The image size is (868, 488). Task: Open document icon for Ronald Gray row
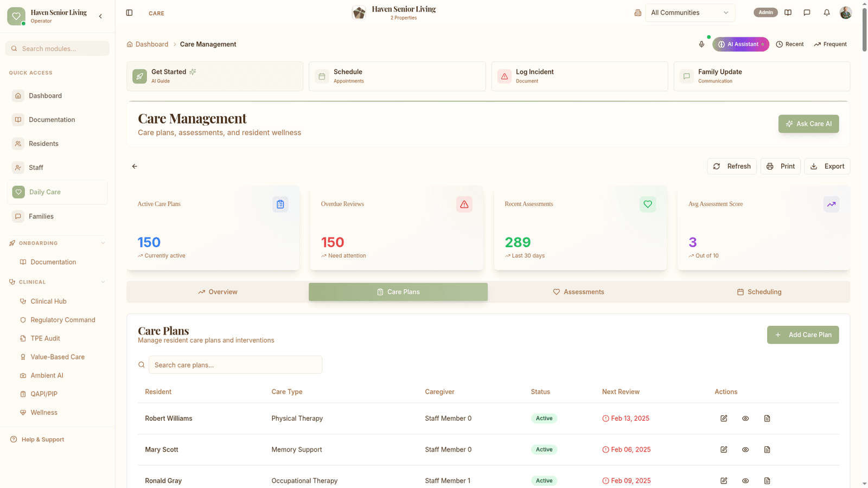coord(767,481)
